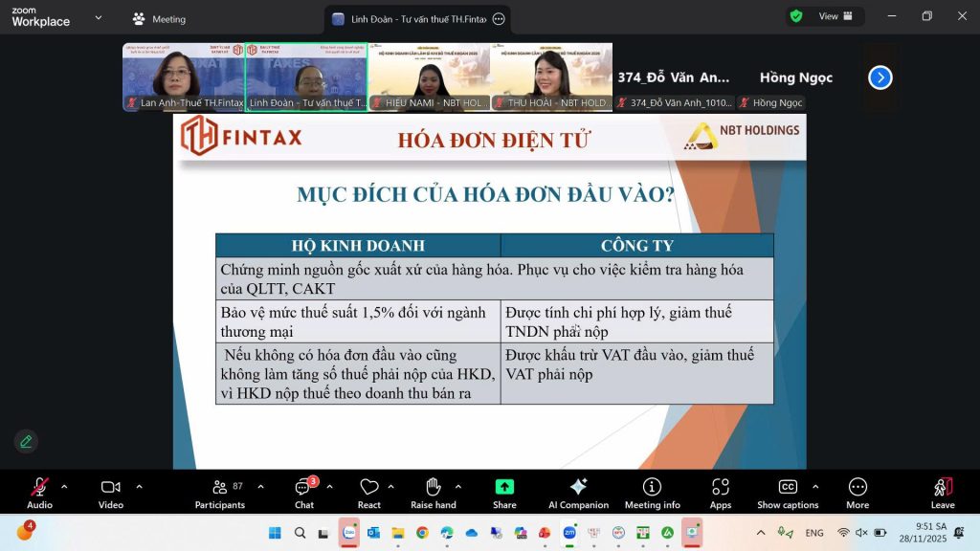The image size is (980, 551).
Task: Click the annotation pencil icon
Action: (26, 441)
